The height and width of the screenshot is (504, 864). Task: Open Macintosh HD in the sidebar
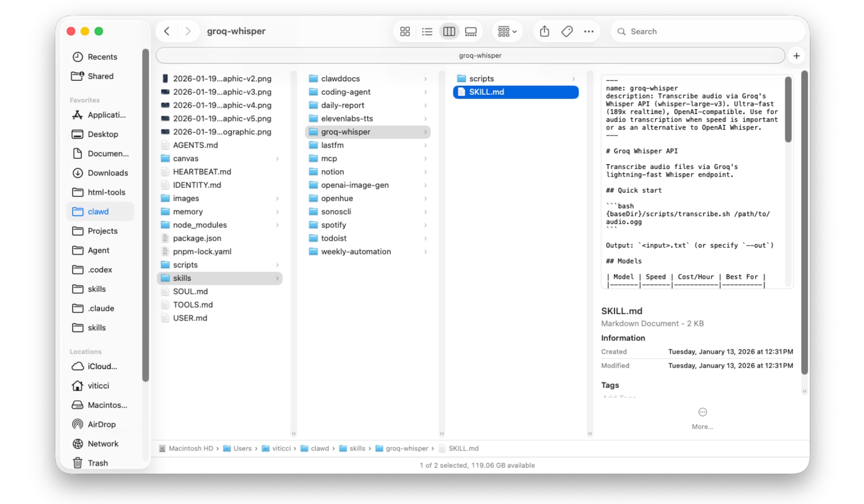point(102,405)
